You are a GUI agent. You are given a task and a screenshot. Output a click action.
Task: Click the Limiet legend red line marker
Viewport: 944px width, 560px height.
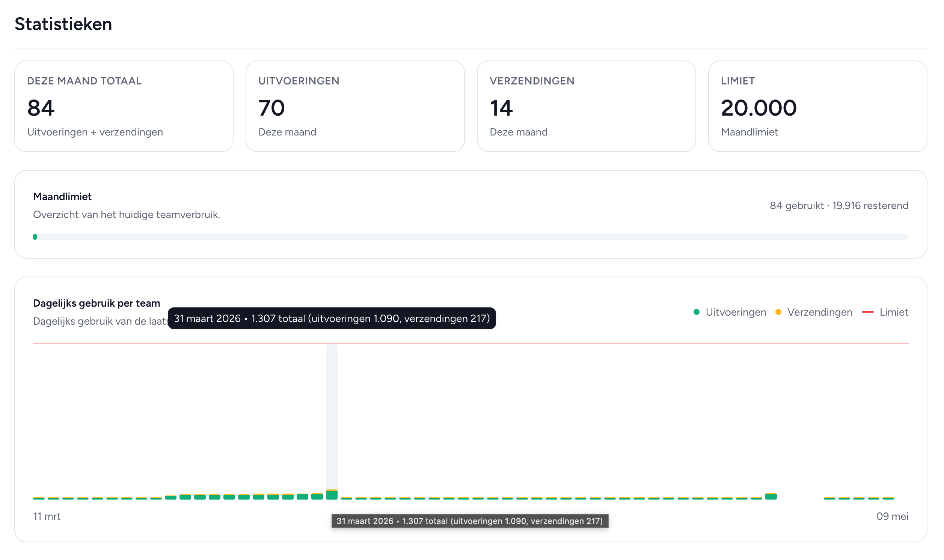tap(868, 312)
